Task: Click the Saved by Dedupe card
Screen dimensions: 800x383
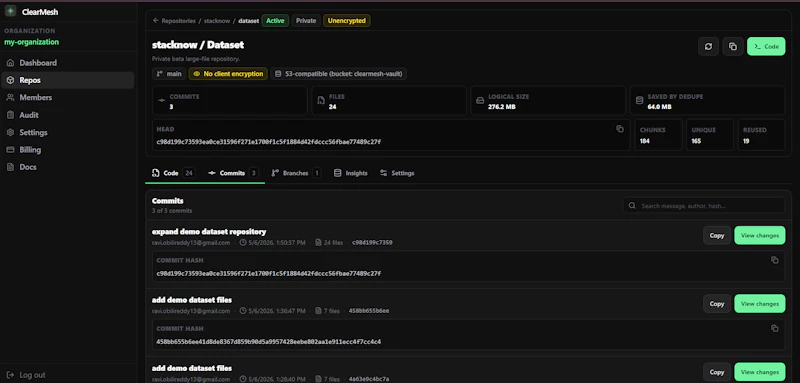Action: 708,100
